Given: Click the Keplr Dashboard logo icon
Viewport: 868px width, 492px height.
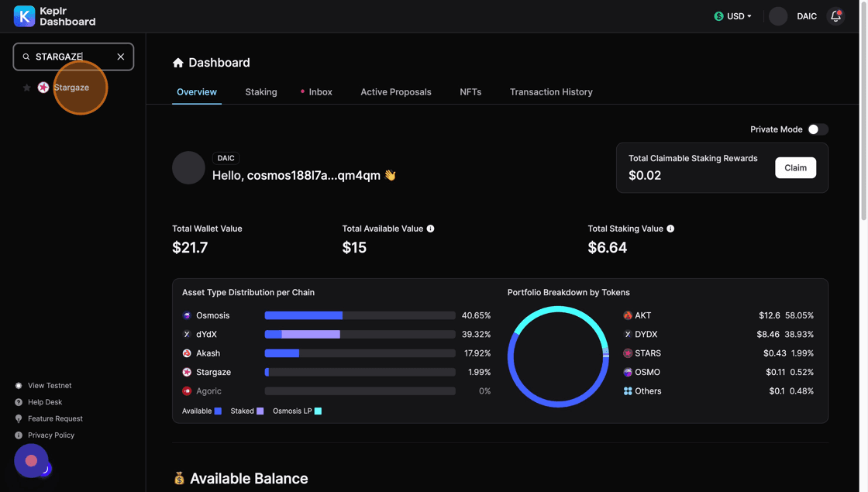Looking at the screenshot, I should point(24,16).
